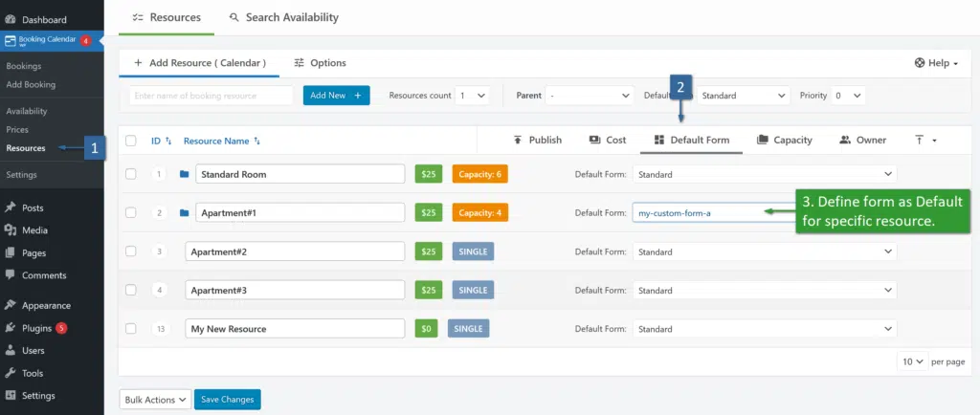Click the Plugins plug icon
The height and width of the screenshot is (415, 980).
tap(10, 328)
